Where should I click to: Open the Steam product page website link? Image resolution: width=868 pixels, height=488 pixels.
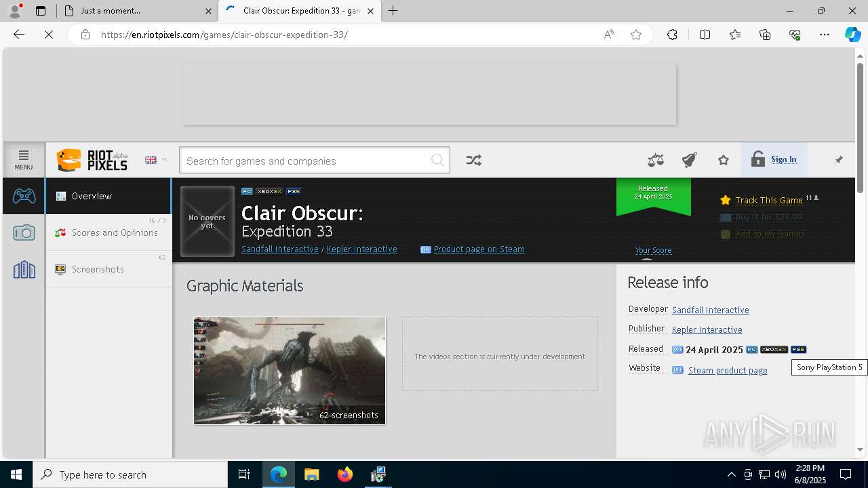728,370
